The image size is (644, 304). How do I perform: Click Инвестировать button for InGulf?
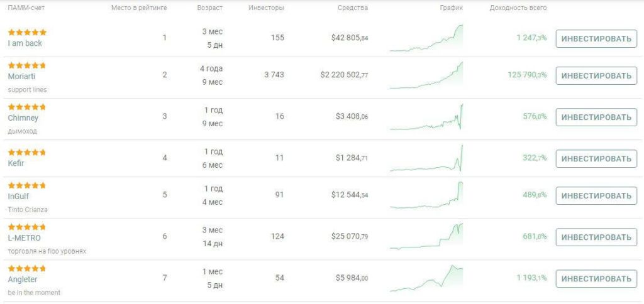click(x=596, y=196)
